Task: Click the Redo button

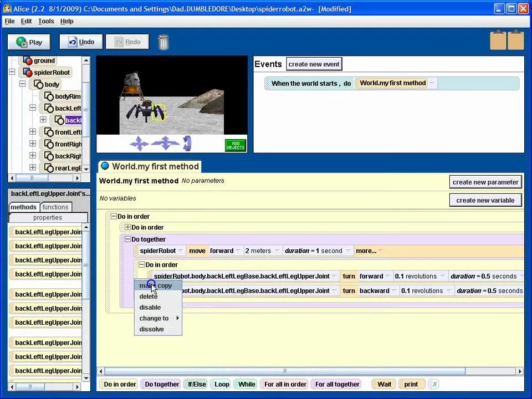Action: [x=127, y=42]
